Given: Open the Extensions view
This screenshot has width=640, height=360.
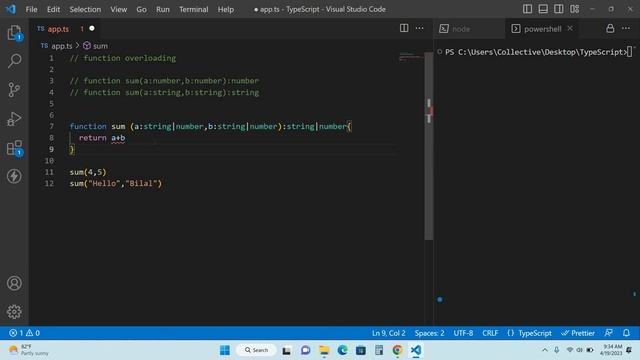Looking at the screenshot, I should click(x=14, y=148).
